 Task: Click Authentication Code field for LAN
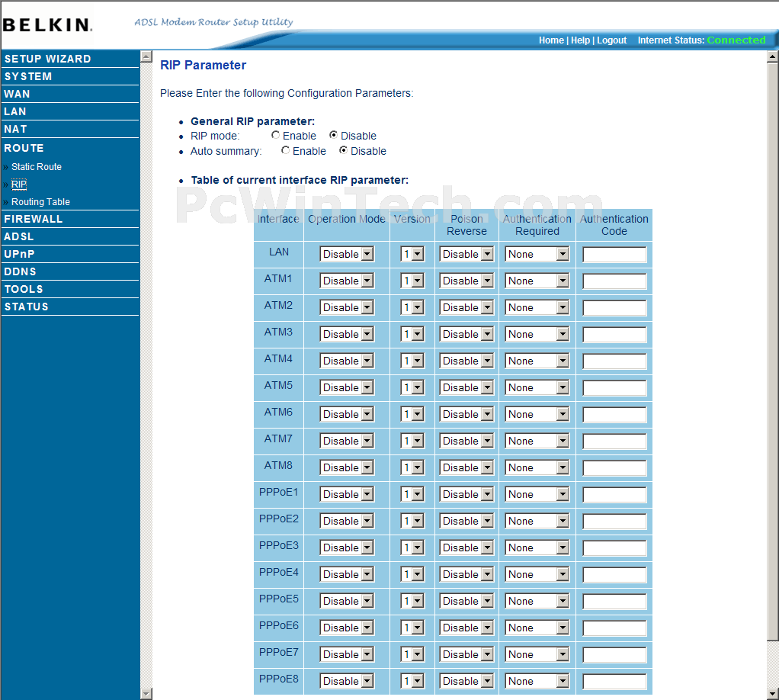(614, 255)
